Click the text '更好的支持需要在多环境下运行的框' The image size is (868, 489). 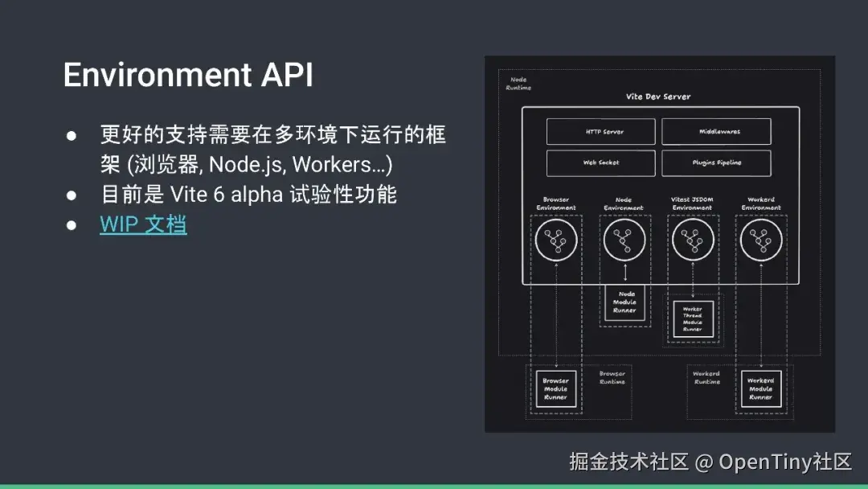tap(273, 134)
